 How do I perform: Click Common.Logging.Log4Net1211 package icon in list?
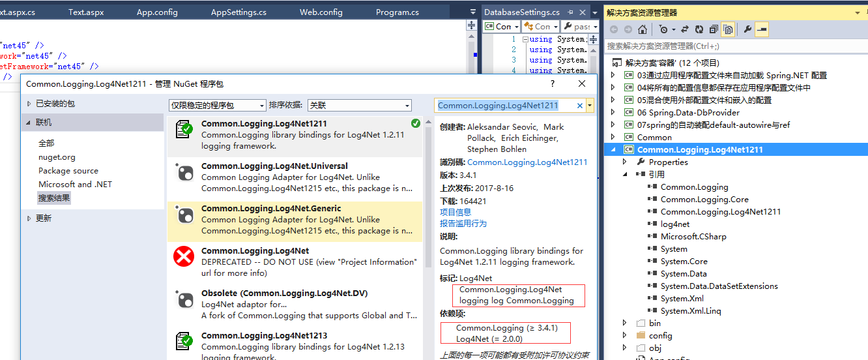184,130
